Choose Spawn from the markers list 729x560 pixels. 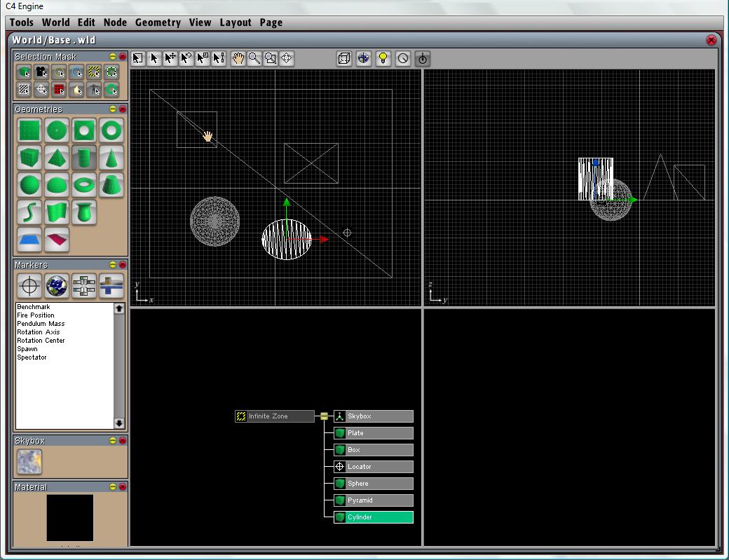27,349
